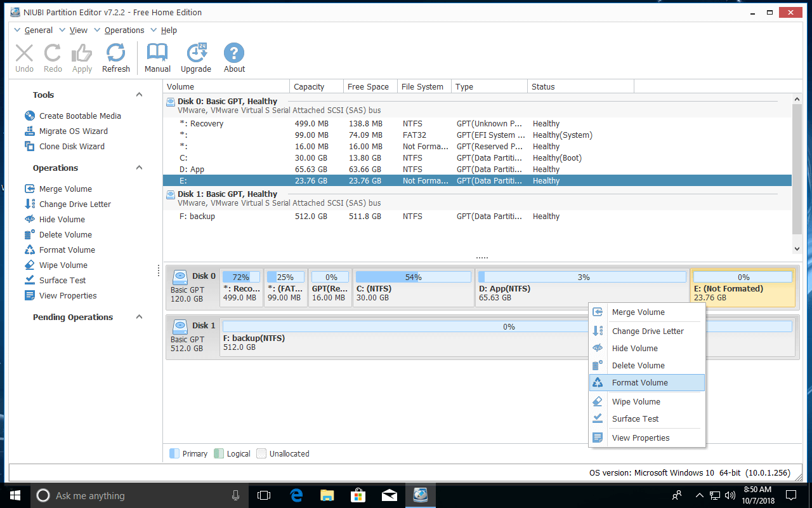
Task: Click the View Properties icon in sidebar
Action: coord(29,295)
